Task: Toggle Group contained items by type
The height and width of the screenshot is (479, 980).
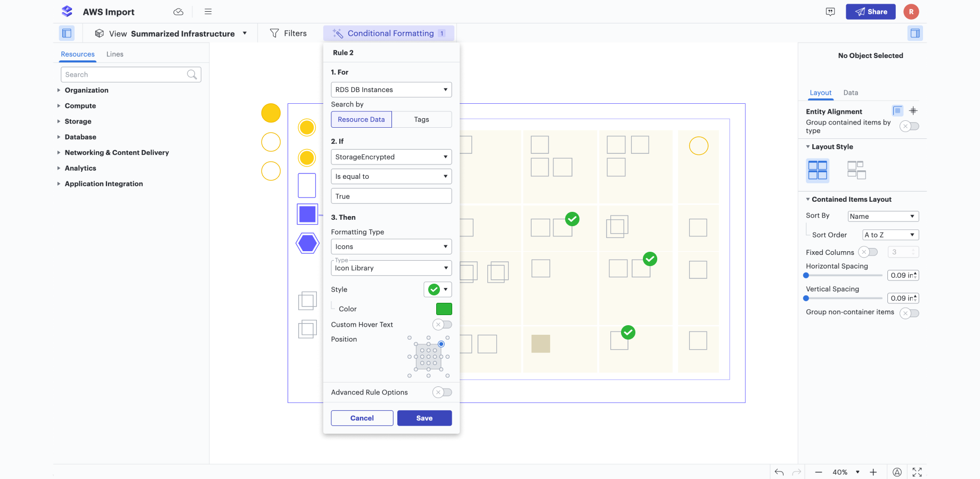Action: [x=909, y=126]
